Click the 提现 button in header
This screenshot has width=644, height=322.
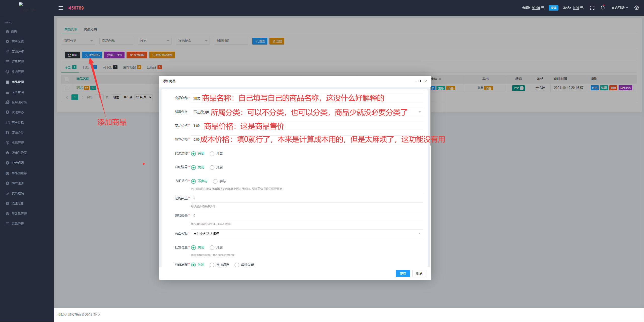553,8
